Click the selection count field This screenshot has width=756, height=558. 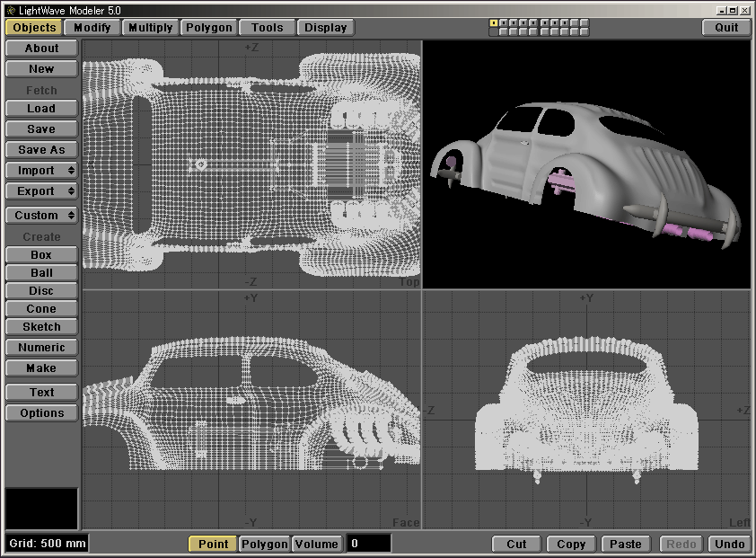pos(369,544)
